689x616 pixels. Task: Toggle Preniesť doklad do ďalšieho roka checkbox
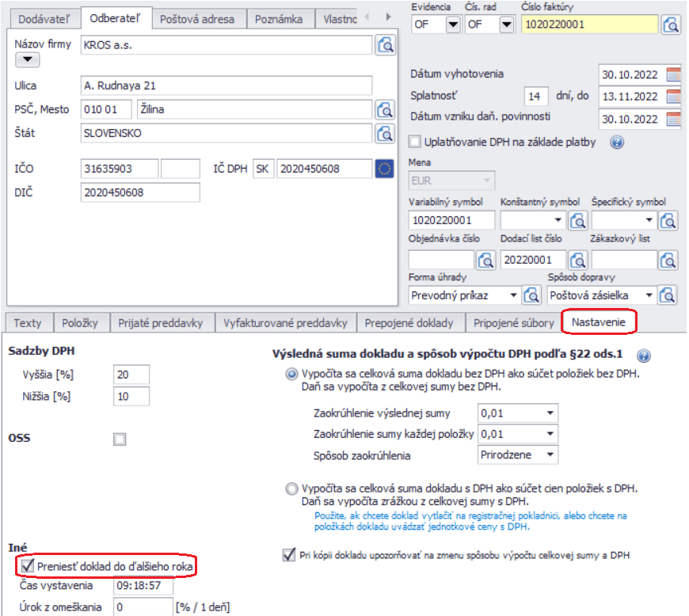(28, 565)
